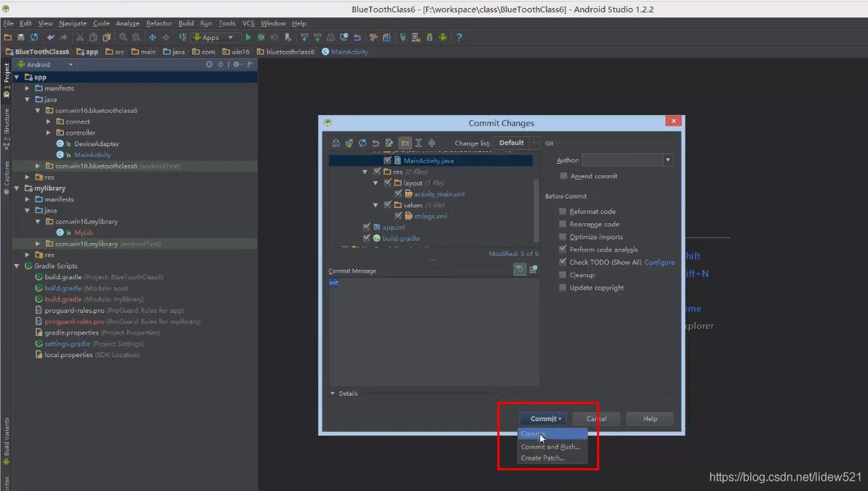Click the Configure link next to Check TODO

coord(659,262)
